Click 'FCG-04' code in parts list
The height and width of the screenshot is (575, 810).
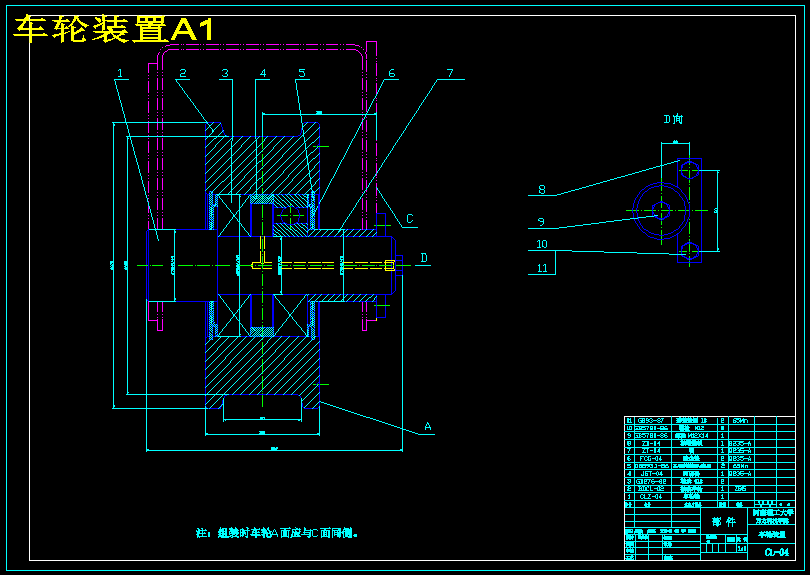(650, 458)
